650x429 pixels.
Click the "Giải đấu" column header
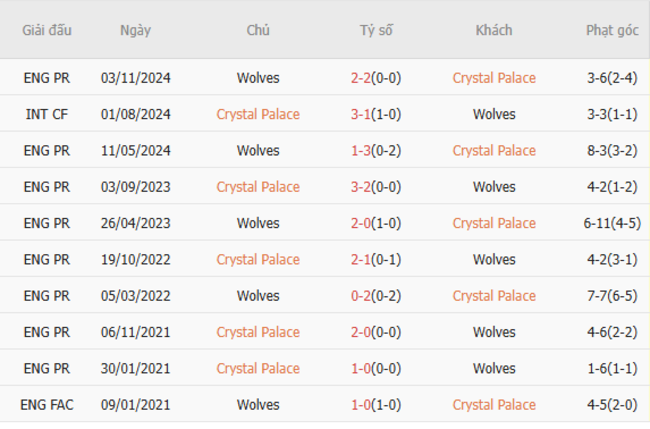coord(47,30)
